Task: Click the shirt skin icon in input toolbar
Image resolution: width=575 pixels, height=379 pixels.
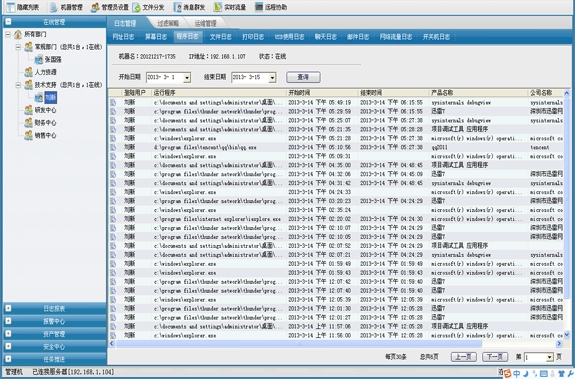Action: coord(561,374)
